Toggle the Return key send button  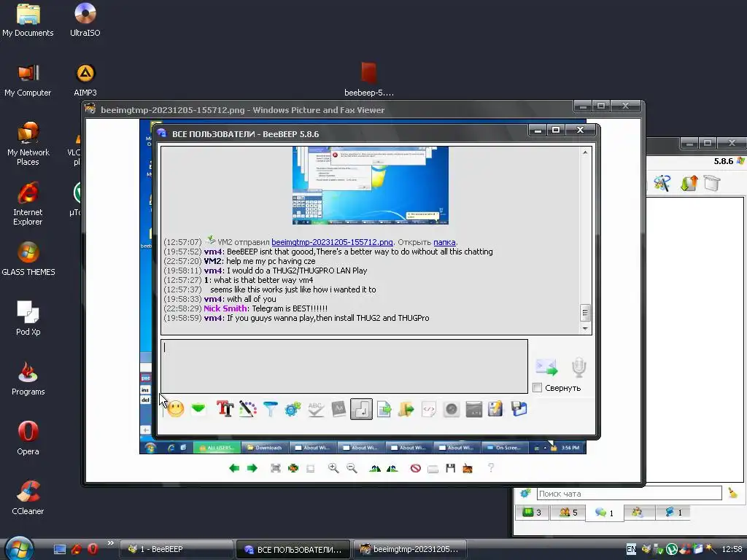tap(361, 409)
